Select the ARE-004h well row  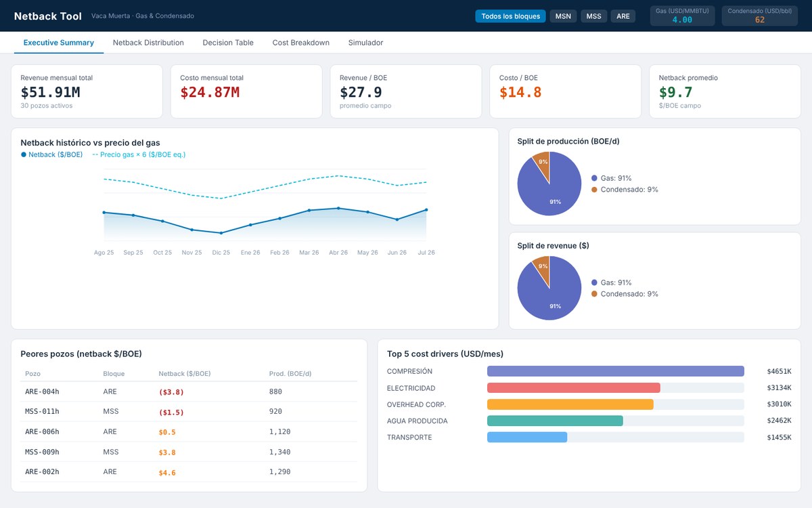coord(189,391)
